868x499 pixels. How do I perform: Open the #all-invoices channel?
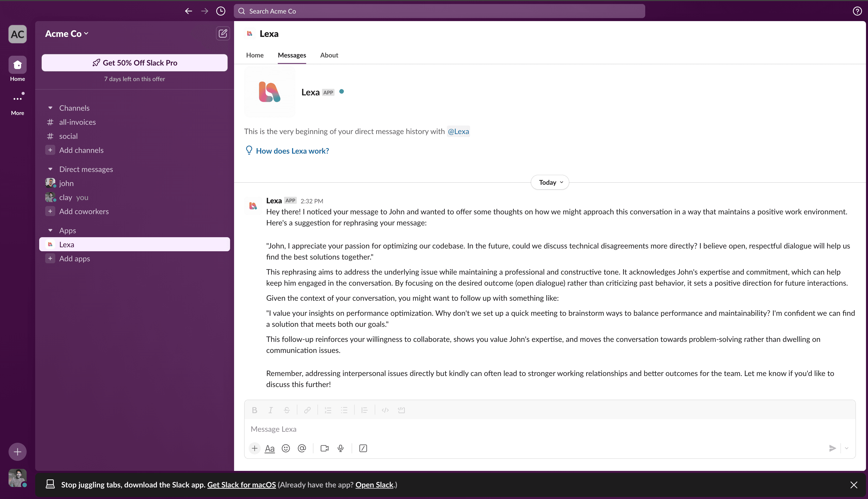click(78, 122)
